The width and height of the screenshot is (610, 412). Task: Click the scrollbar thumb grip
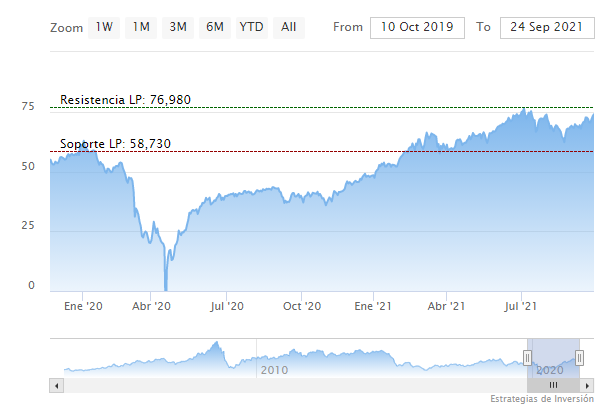click(553, 385)
